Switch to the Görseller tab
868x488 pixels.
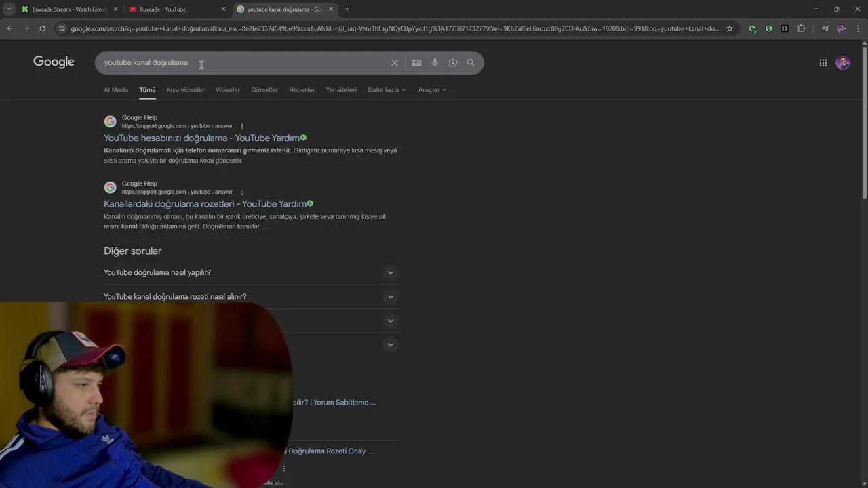tap(264, 90)
